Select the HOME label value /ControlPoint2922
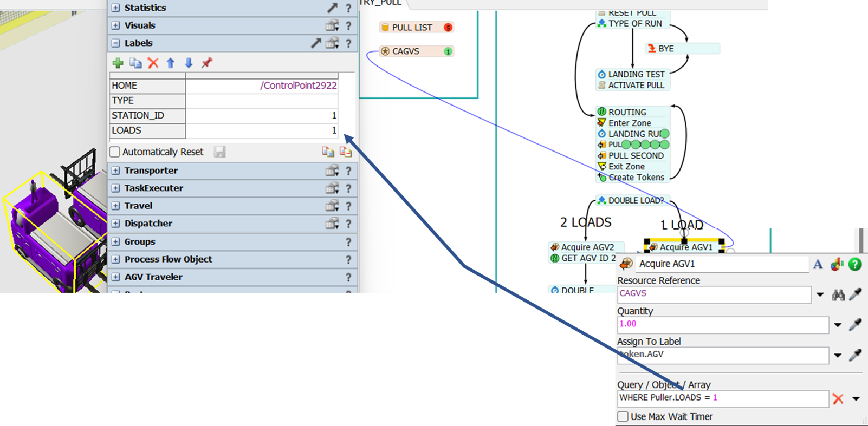This screenshot has width=868, height=426. [x=298, y=86]
